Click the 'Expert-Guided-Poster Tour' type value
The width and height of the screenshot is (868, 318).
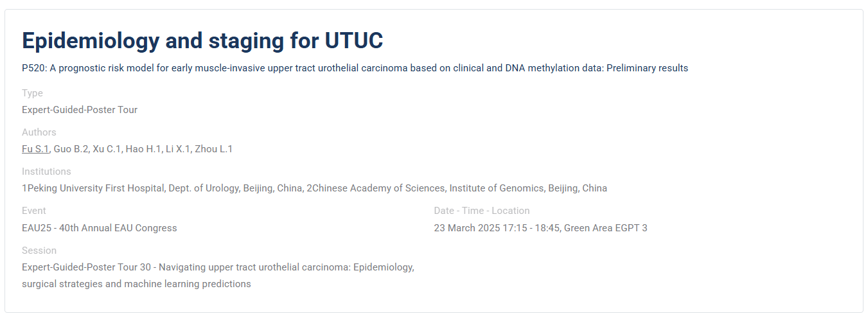(80, 110)
